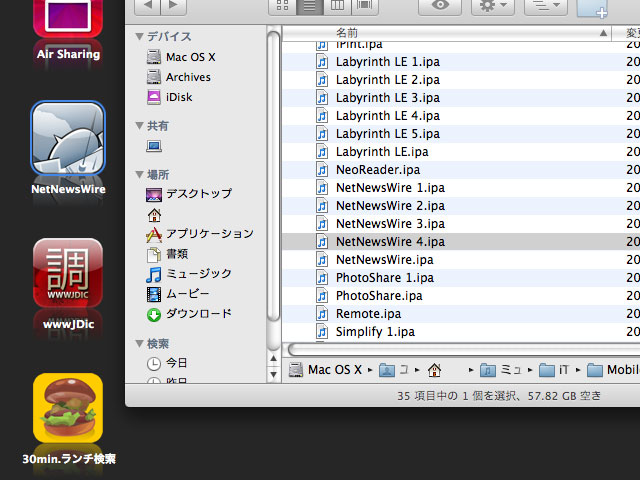The image size is (640, 480).
Task: Select PhotoShare 1.ipa file
Action: coord(461,278)
